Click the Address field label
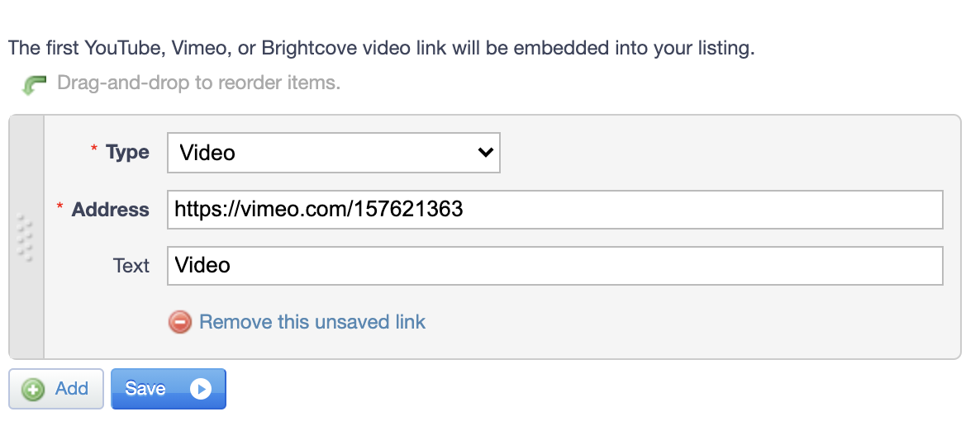Viewport: 980px width, 426px height. tap(111, 209)
